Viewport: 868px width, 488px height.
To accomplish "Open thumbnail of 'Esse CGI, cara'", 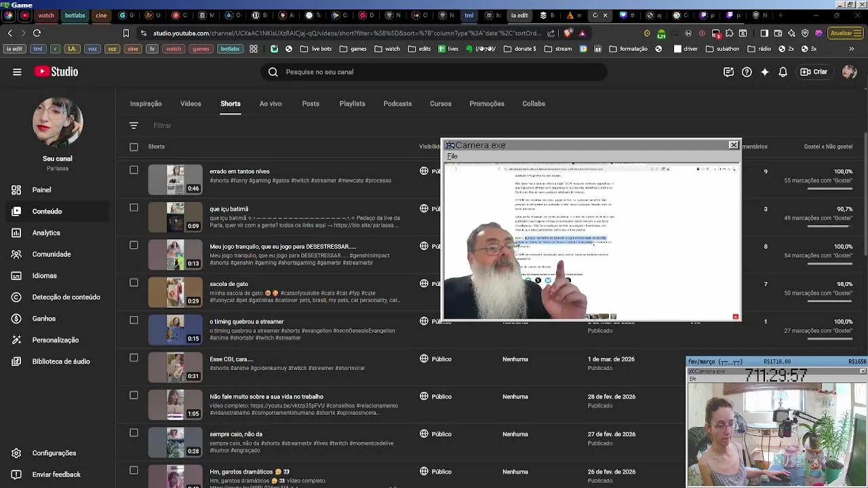I will (176, 367).
